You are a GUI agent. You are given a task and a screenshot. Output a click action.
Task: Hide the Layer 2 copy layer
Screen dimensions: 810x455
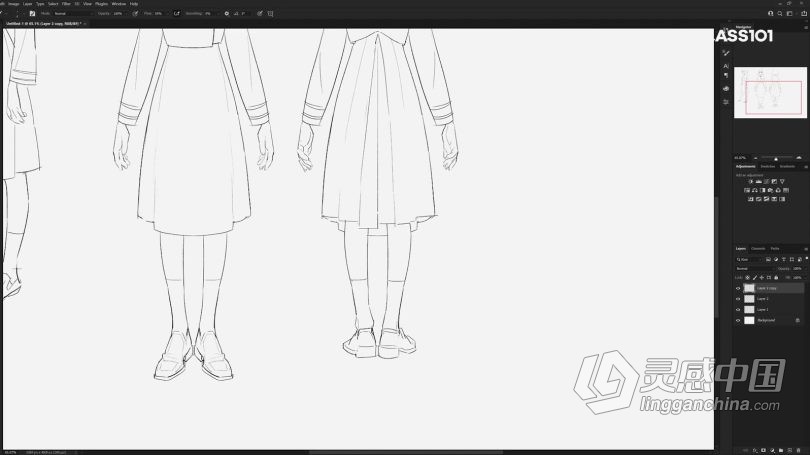pos(738,288)
